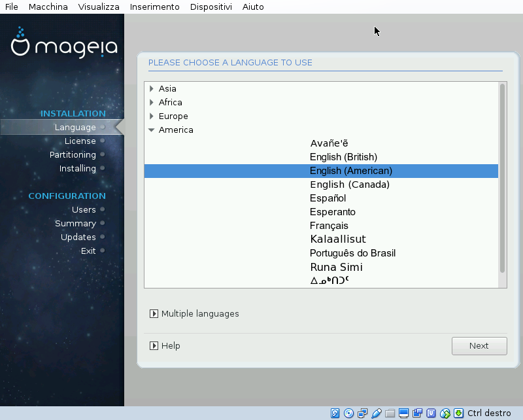This screenshot has height=420, width=523.
Task: Select English (American) language
Action: point(321,171)
